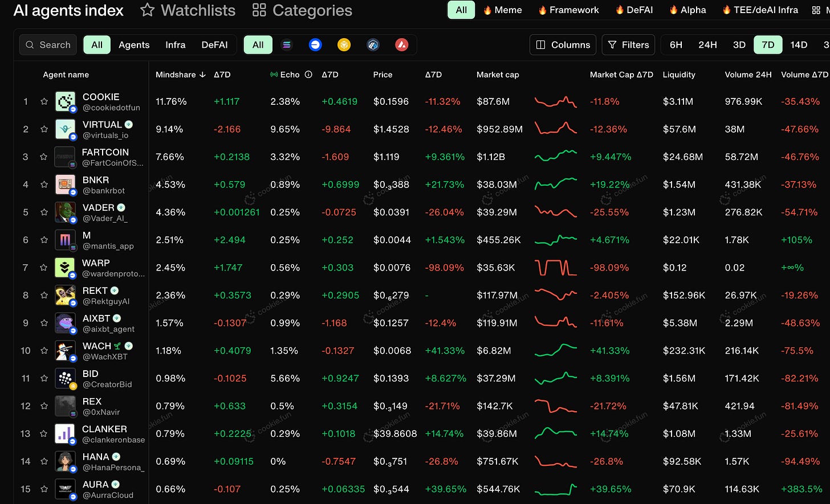Select the Framework category chip
Image resolution: width=830 pixels, height=504 pixels.
pos(568,10)
